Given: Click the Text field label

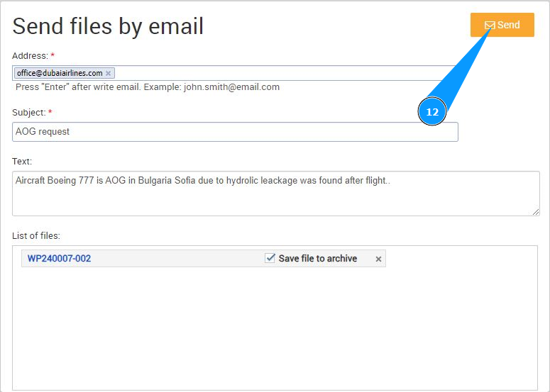Looking at the screenshot, I should pos(22,162).
